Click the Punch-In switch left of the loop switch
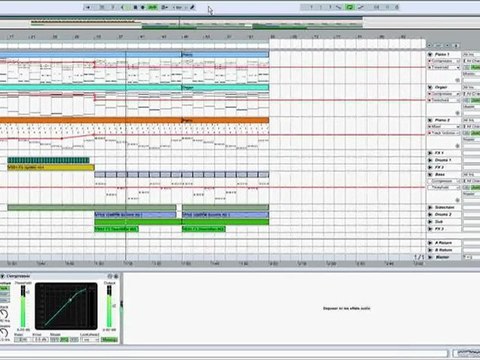This screenshot has width=480, height=360. (x=339, y=7)
